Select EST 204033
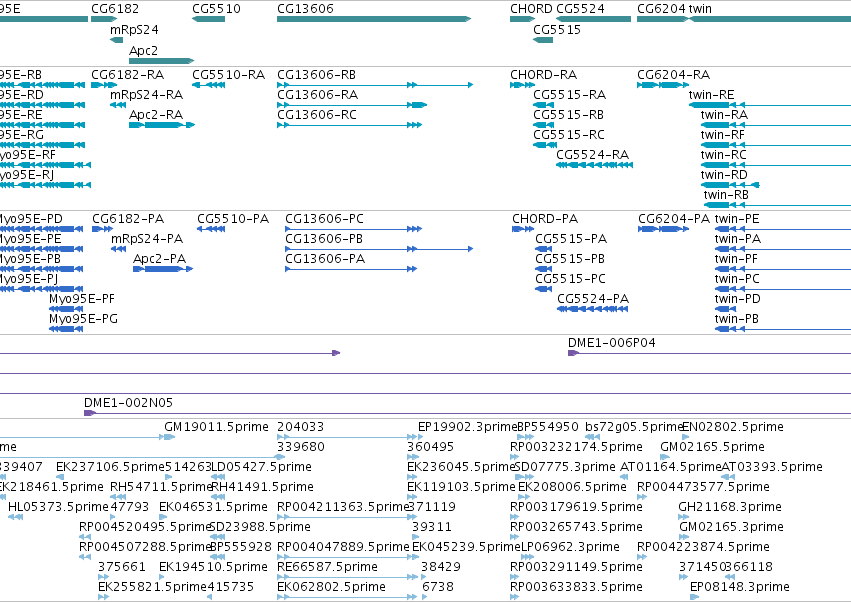Image resolution: width=851 pixels, height=602 pixels. 350,437
